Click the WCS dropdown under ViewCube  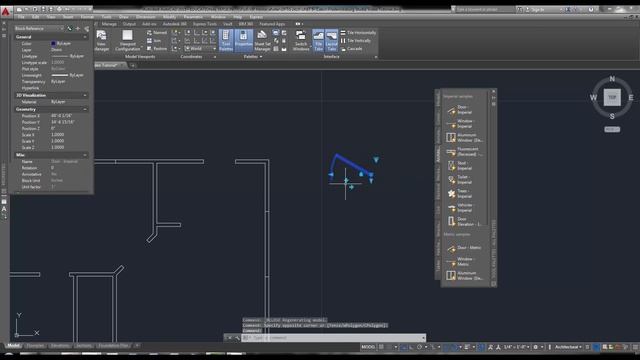click(612, 129)
